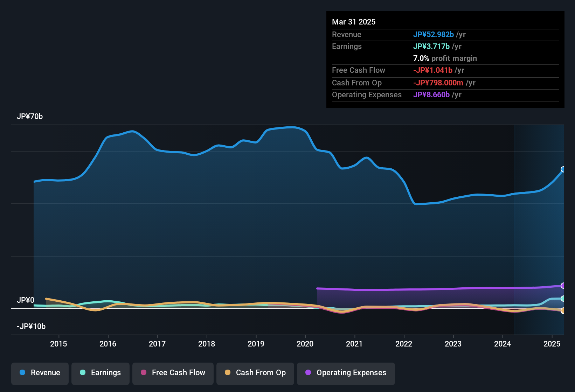This screenshot has height=392, width=575.
Task: Click the -JP¥1.041b free cash flow value
Action: [x=433, y=70]
